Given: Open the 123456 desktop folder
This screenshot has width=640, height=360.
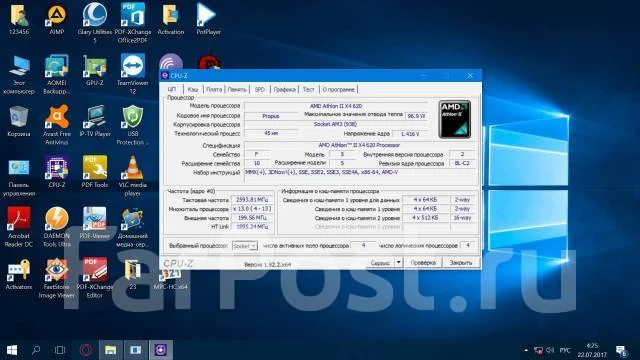Looking at the screenshot, I should coord(19,20).
